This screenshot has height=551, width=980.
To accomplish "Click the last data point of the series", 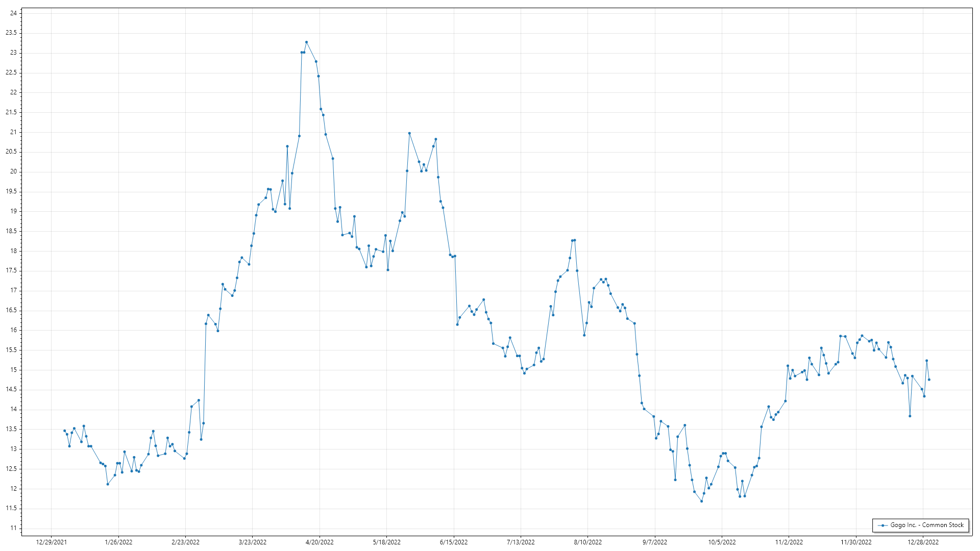I will [x=929, y=380].
